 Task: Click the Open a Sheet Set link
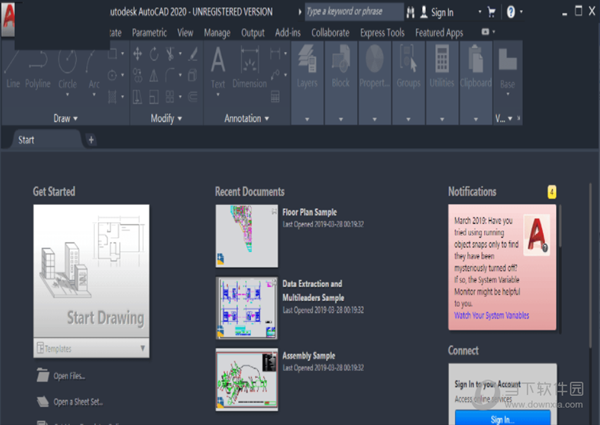[x=78, y=402]
